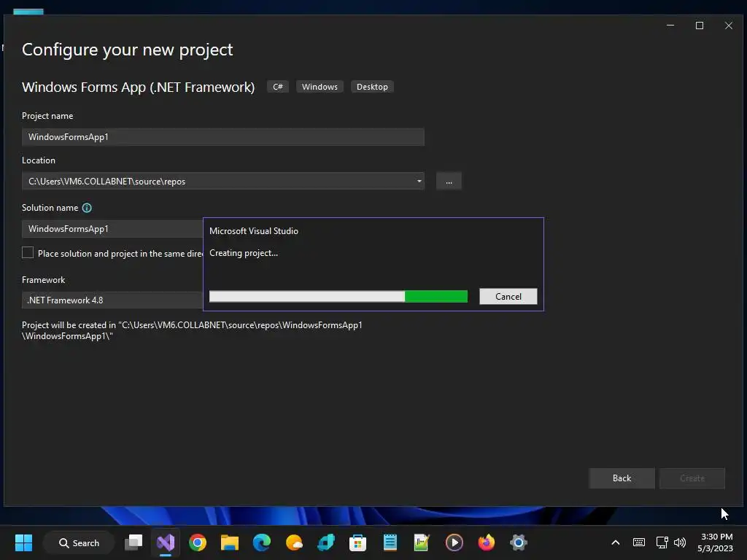Screen dimensions: 747x560
Task: Open volume control tray icon
Action: (x=680, y=542)
